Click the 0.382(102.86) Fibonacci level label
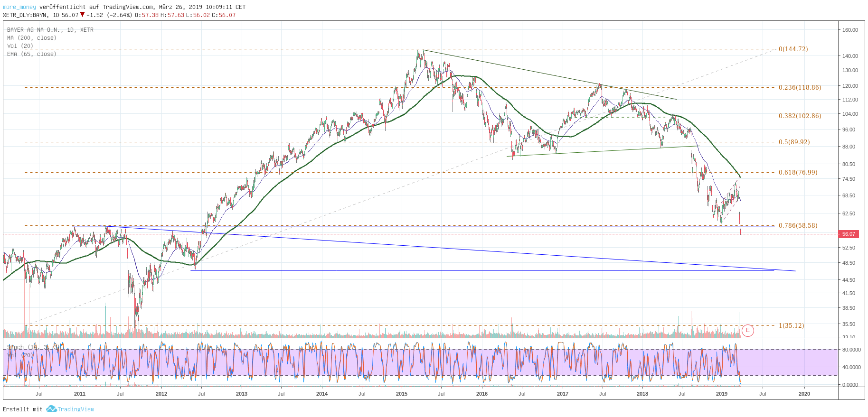This screenshot has width=868, height=417. pyautogui.click(x=800, y=116)
